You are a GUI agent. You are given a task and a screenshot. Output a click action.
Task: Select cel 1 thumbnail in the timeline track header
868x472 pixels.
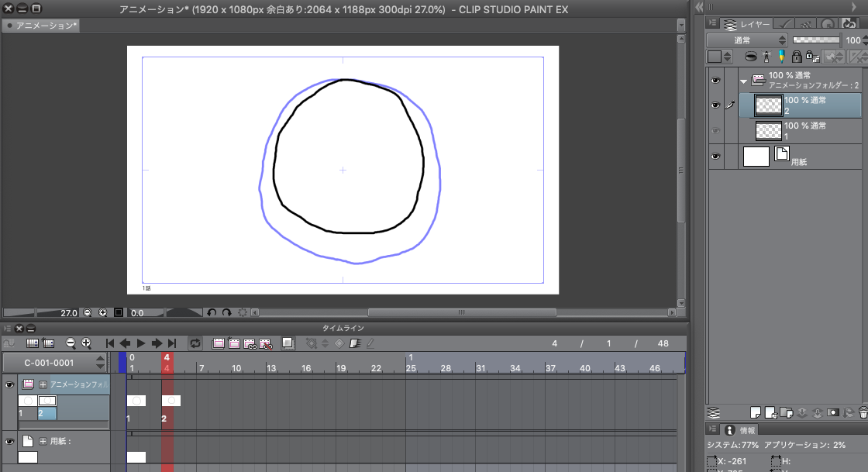coord(28,401)
